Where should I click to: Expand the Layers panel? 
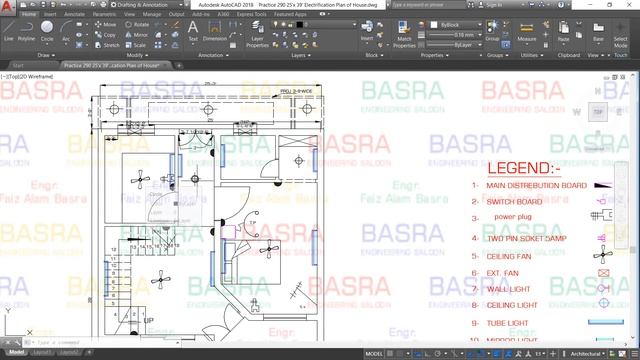pos(301,55)
